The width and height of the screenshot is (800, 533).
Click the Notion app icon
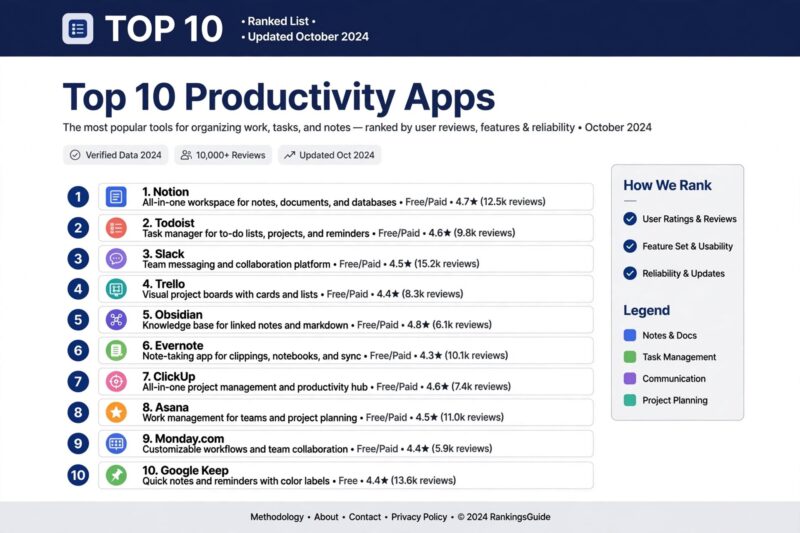coord(116,197)
